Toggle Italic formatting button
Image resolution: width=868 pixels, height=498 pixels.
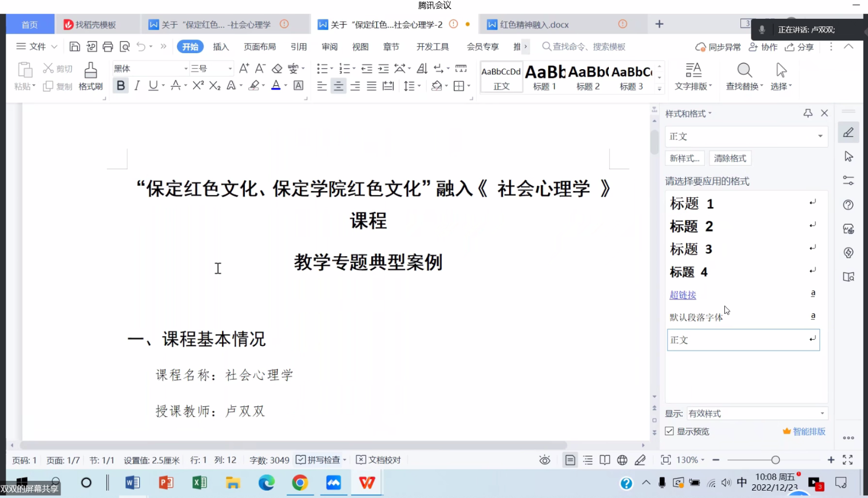(137, 86)
